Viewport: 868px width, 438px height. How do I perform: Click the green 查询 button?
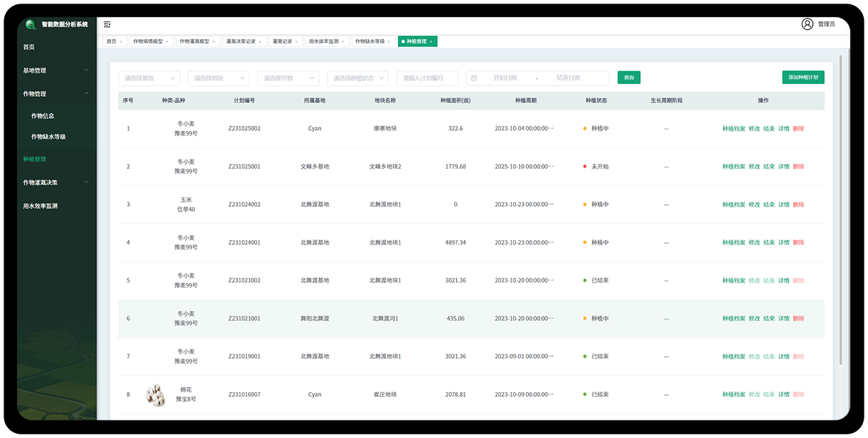click(628, 78)
